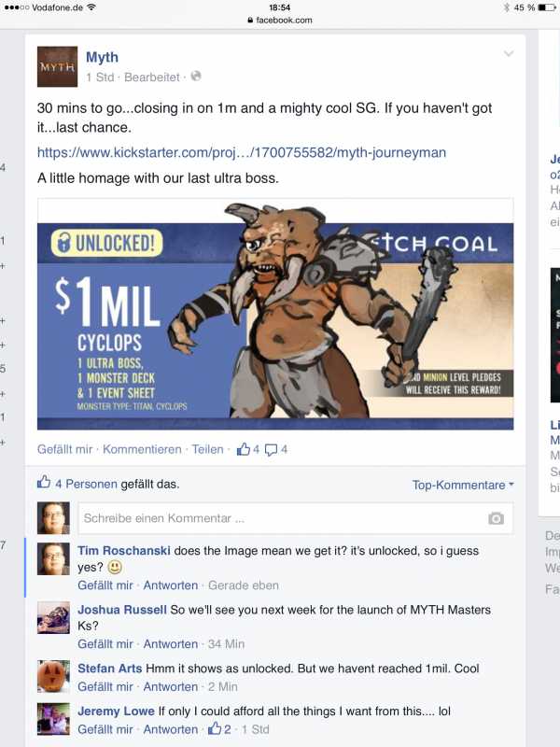Expand the post options chevron
The height and width of the screenshot is (747, 560).
509,53
